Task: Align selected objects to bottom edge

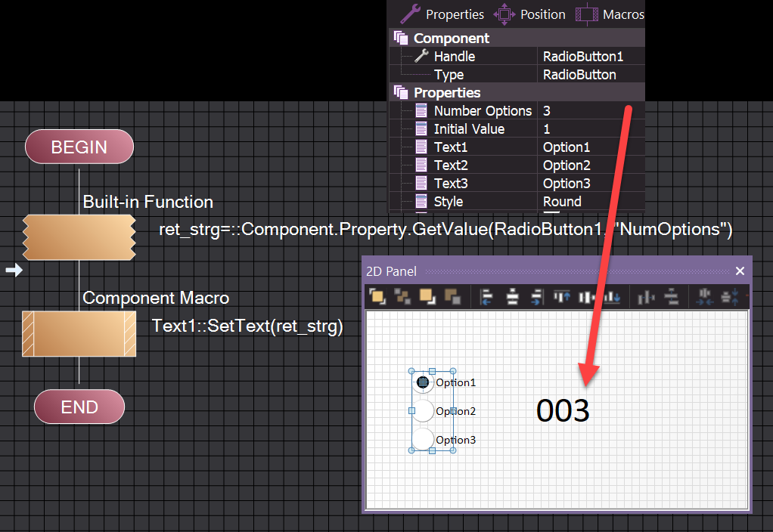Action: click(x=612, y=296)
